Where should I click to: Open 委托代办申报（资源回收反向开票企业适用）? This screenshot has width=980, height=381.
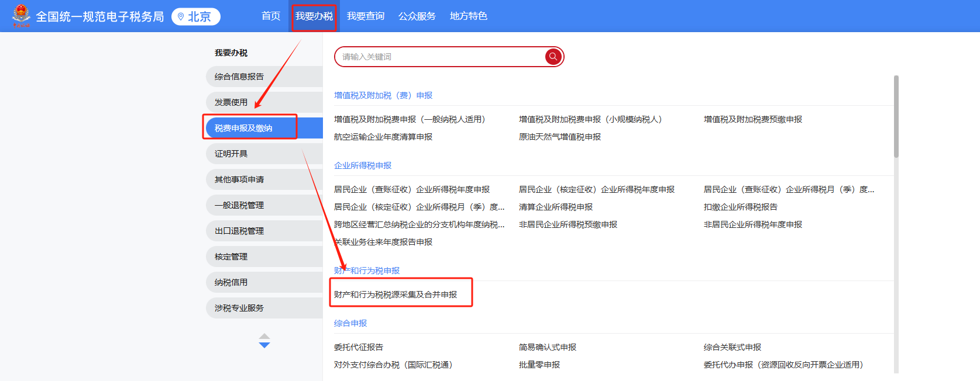click(783, 365)
